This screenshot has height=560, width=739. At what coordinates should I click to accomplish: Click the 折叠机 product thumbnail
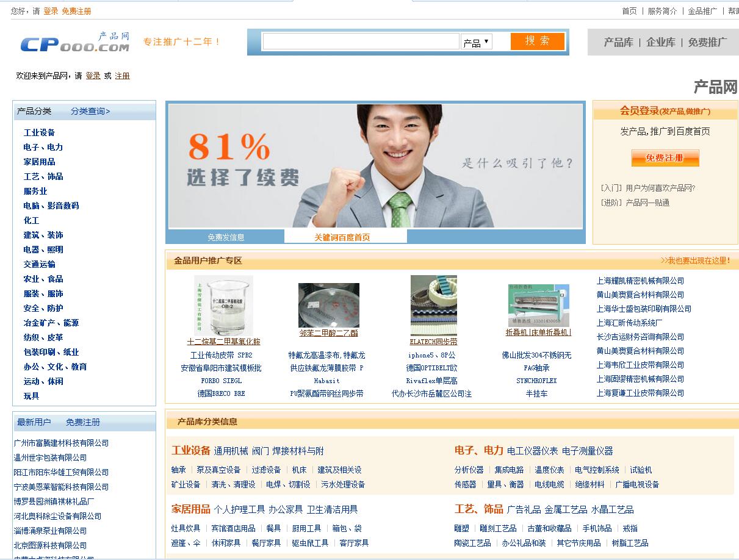(538, 306)
